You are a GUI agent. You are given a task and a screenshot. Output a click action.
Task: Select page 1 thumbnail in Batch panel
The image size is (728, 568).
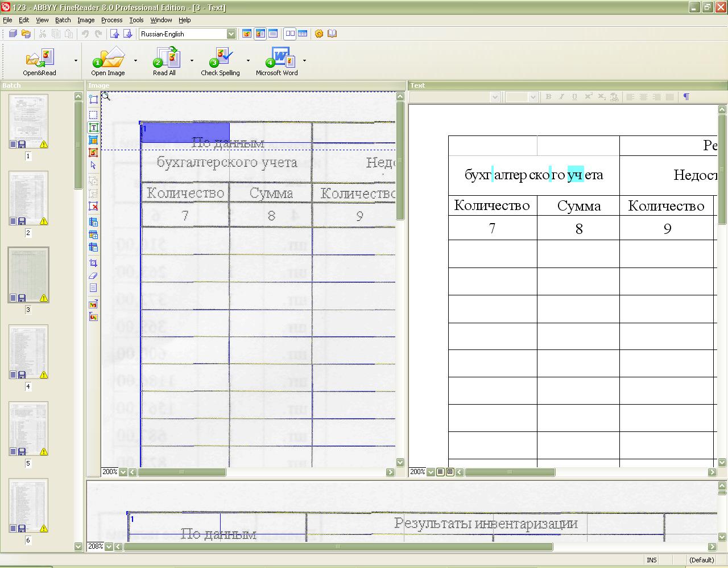pos(28,122)
